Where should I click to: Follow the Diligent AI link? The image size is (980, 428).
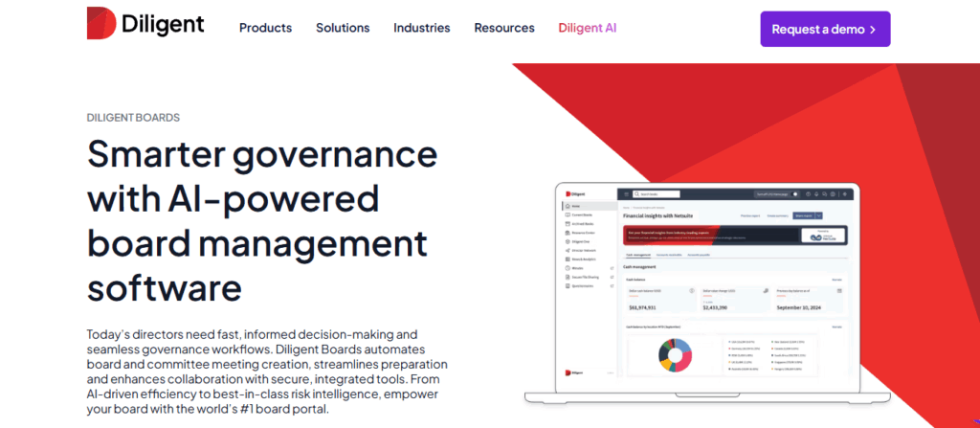click(x=587, y=28)
